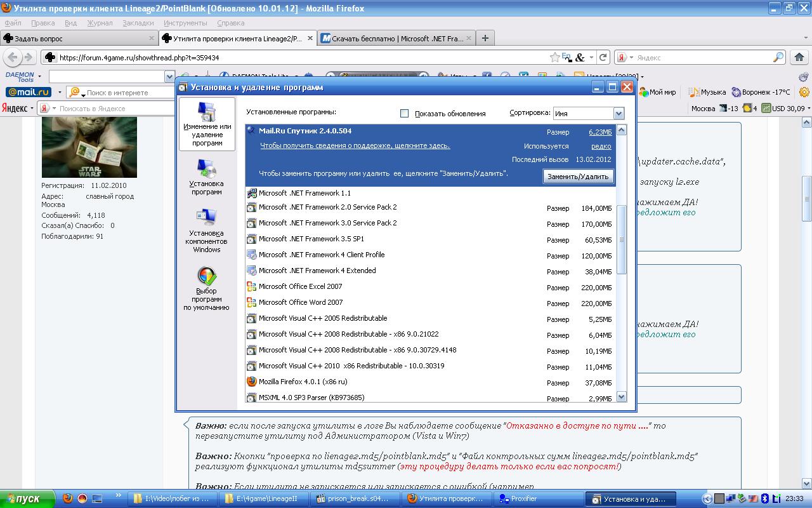
Task: Click the пуск Start button
Action: coord(28,498)
